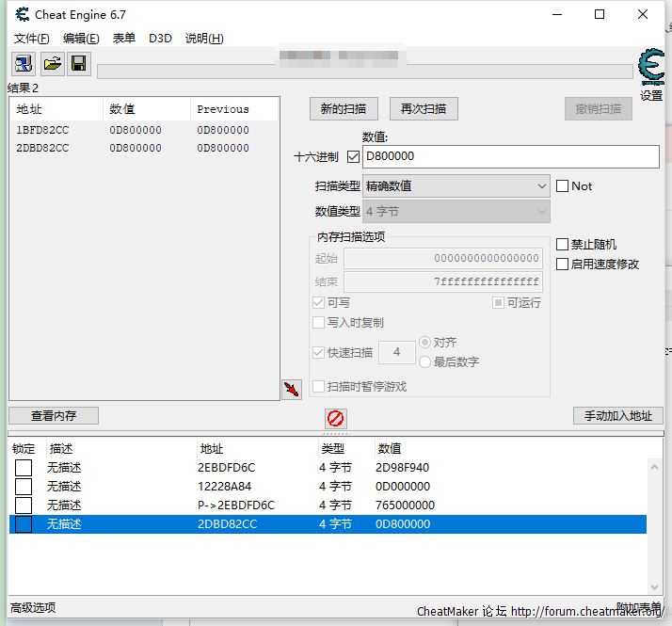Click Cheat Engine title bar icon
The image size is (672, 626).
click(x=19, y=14)
